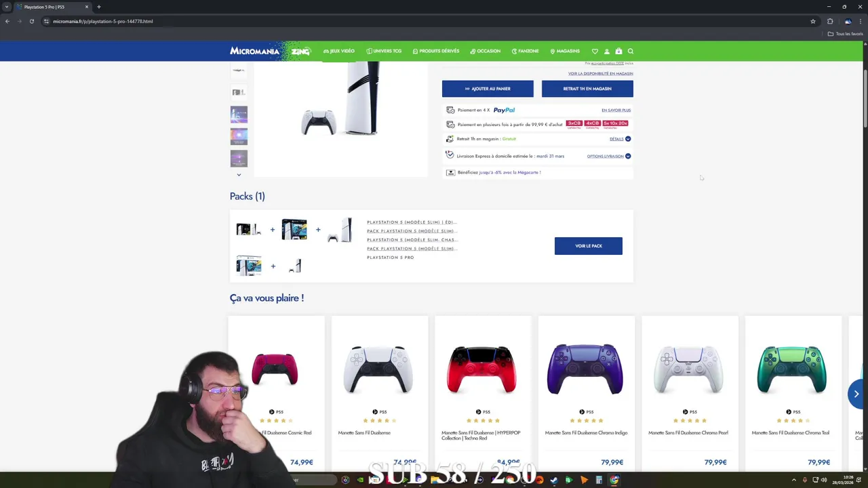Click AJOUTER AU PANIER button

tap(488, 89)
